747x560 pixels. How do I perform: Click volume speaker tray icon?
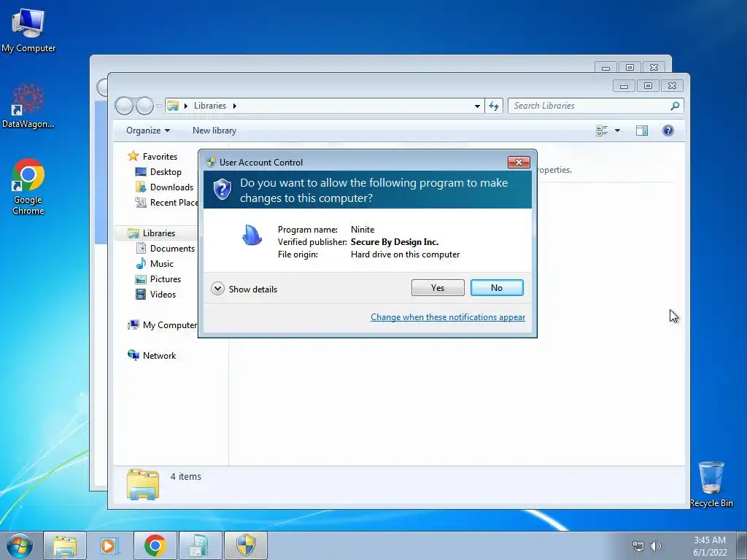[x=656, y=546]
